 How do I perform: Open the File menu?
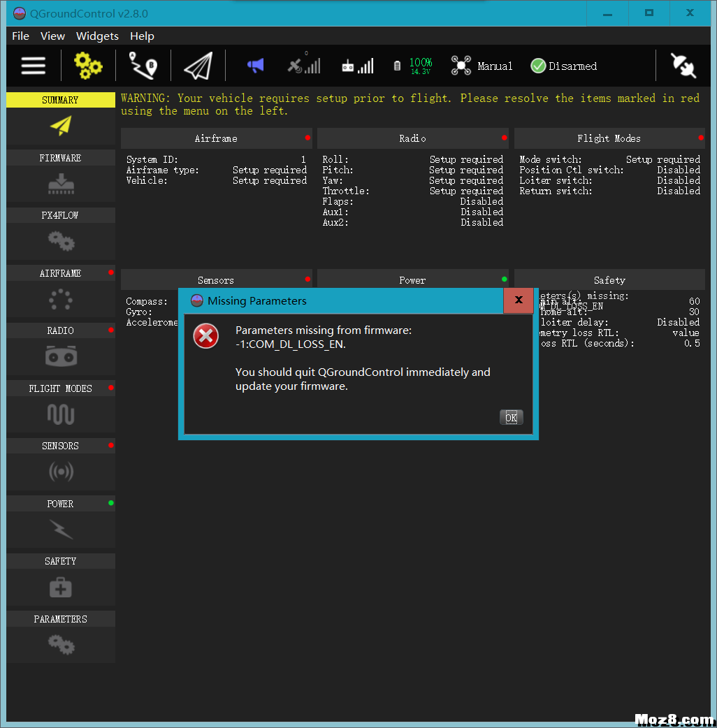(x=20, y=36)
